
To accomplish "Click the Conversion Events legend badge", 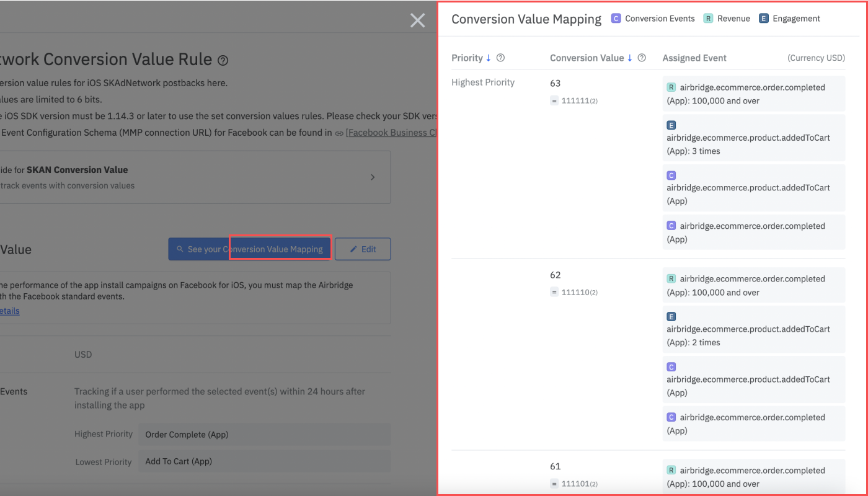I will coord(616,19).
